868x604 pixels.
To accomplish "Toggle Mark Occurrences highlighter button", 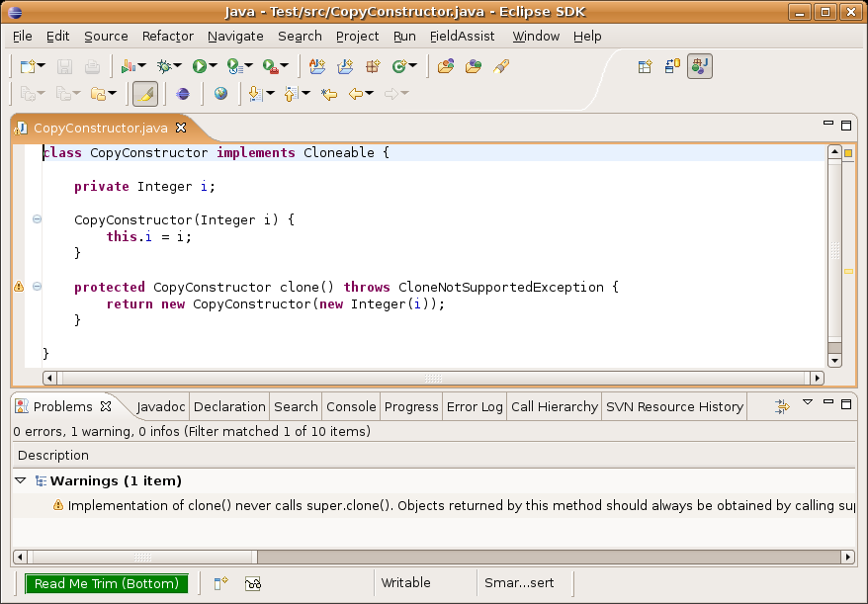I will point(145,94).
